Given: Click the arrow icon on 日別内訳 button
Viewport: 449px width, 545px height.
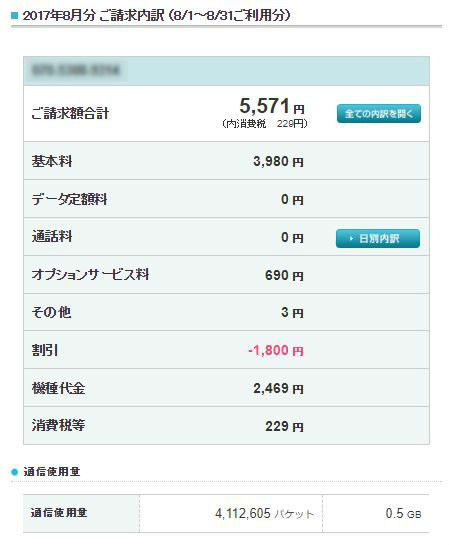Looking at the screenshot, I should tap(351, 239).
